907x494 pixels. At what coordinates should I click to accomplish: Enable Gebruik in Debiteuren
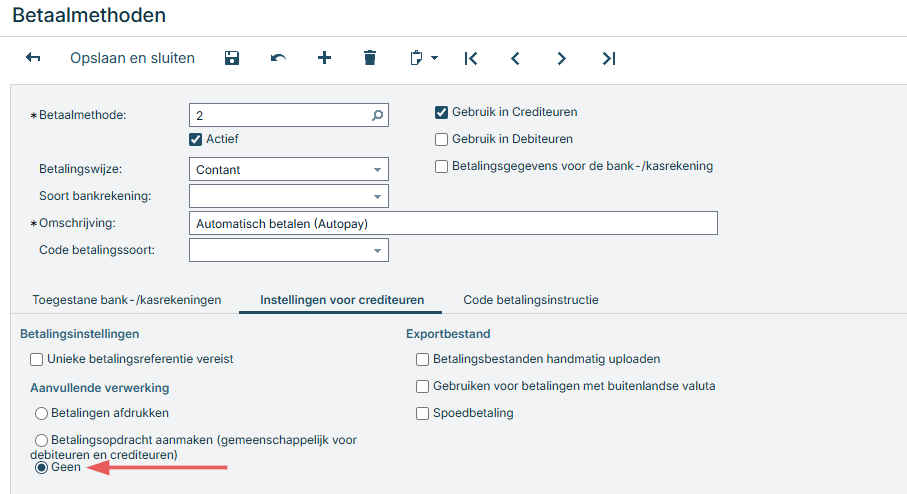tap(441, 139)
